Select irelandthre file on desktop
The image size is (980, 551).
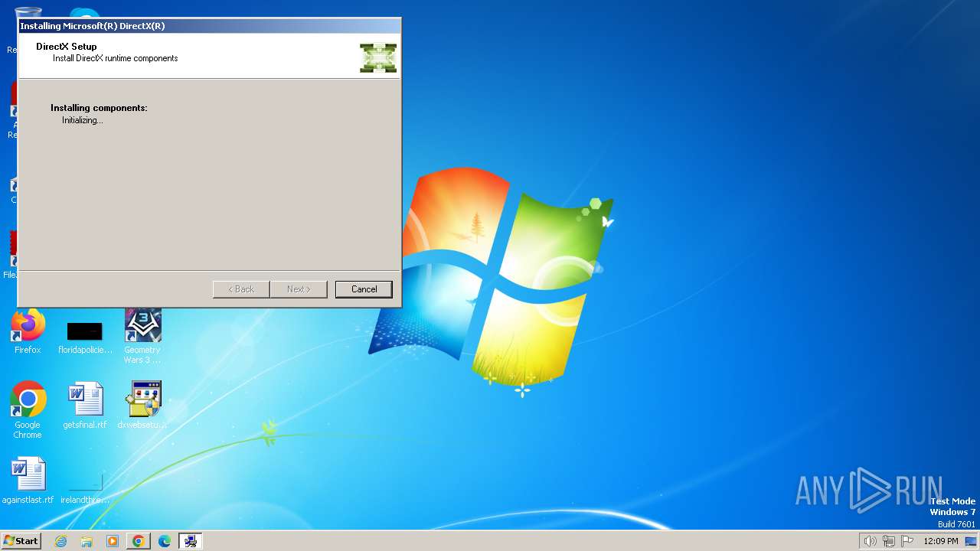85,488
